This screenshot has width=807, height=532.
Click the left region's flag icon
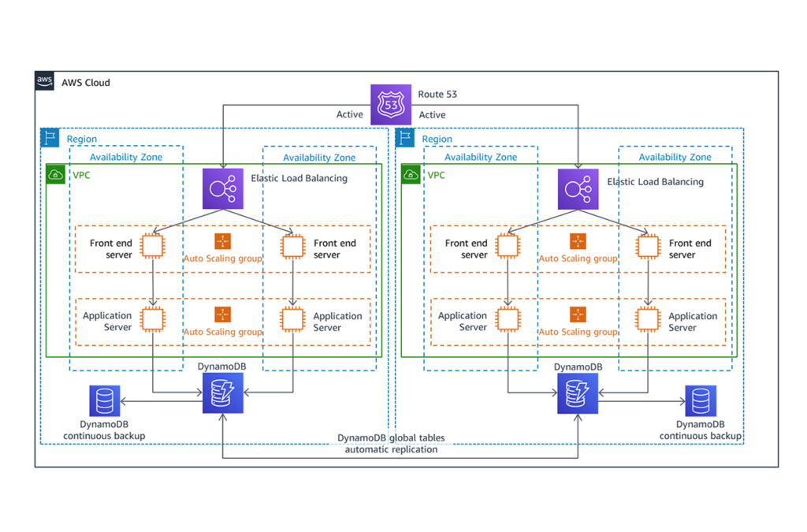[x=50, y=138]
